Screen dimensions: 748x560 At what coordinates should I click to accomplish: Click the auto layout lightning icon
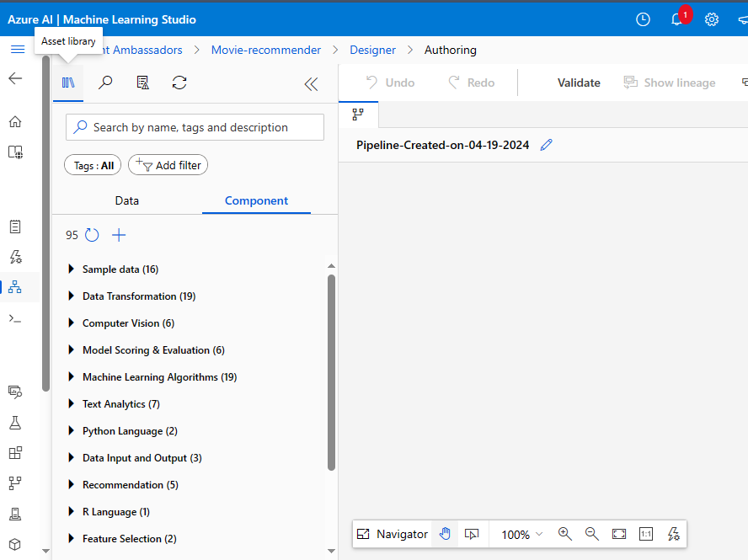tap(674, 534)
